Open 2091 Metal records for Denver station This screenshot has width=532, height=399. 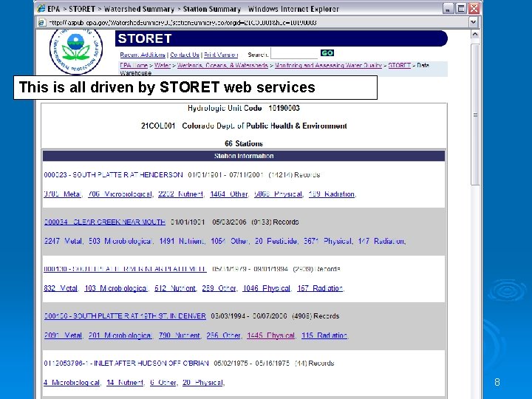click(63, 335)
